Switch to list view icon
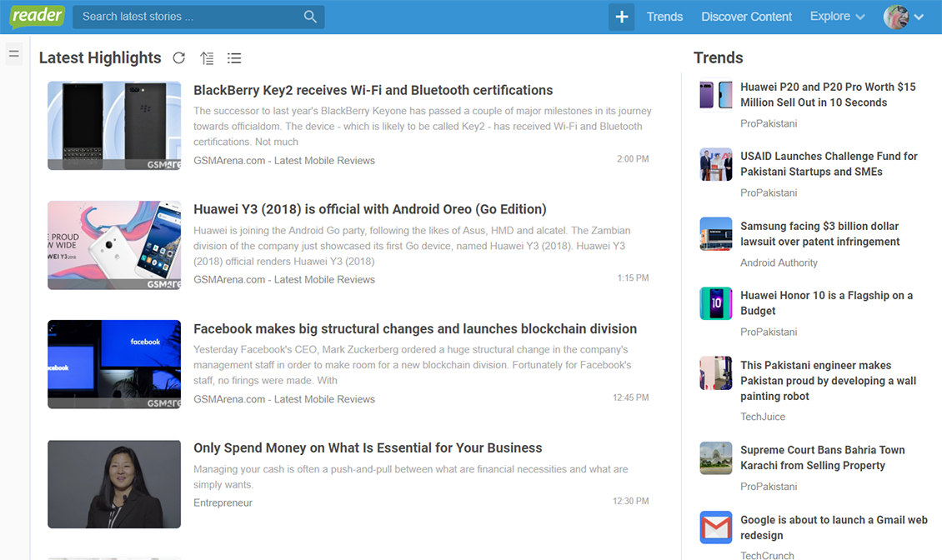 pos(234,57)
